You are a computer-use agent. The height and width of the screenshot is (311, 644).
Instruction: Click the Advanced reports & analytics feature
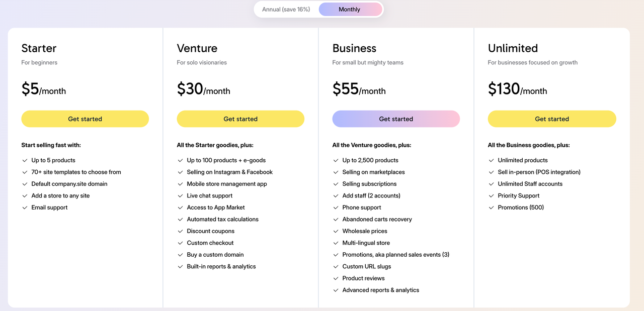coord(380,290)
